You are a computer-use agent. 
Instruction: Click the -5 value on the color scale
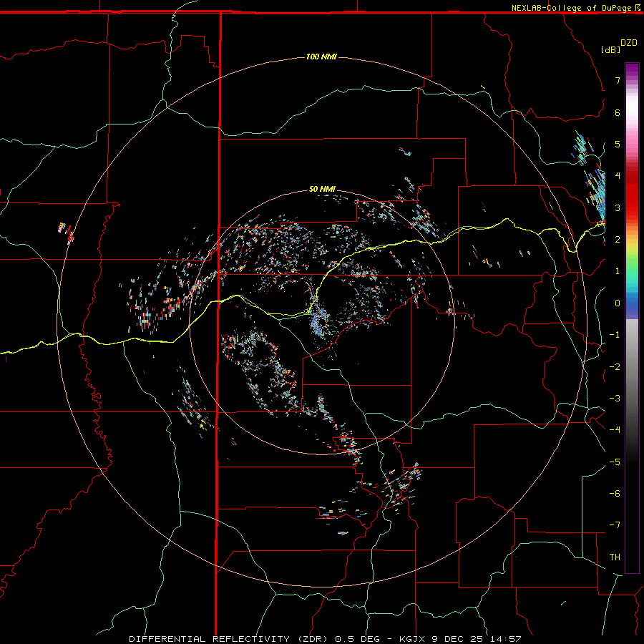click(x=615, y=462)
